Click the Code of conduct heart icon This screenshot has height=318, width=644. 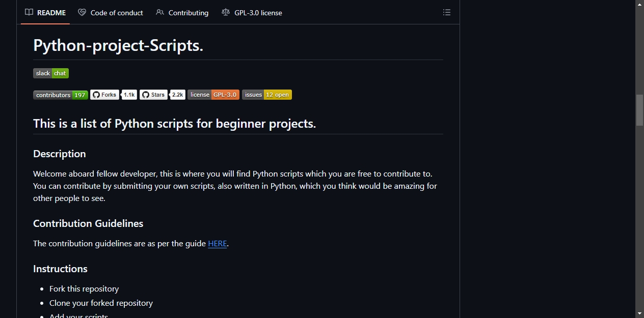click(82, 13)
